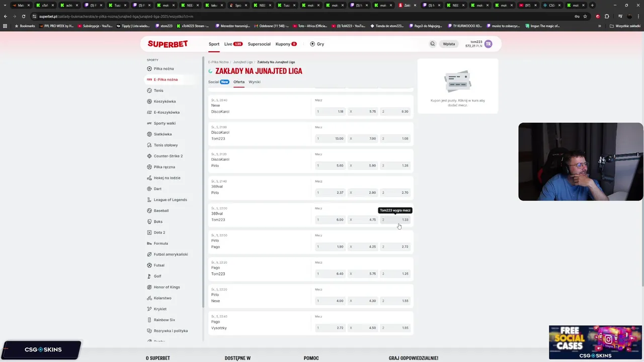Expand the hidden bookmarks overflow chevron

coord(600,26)
